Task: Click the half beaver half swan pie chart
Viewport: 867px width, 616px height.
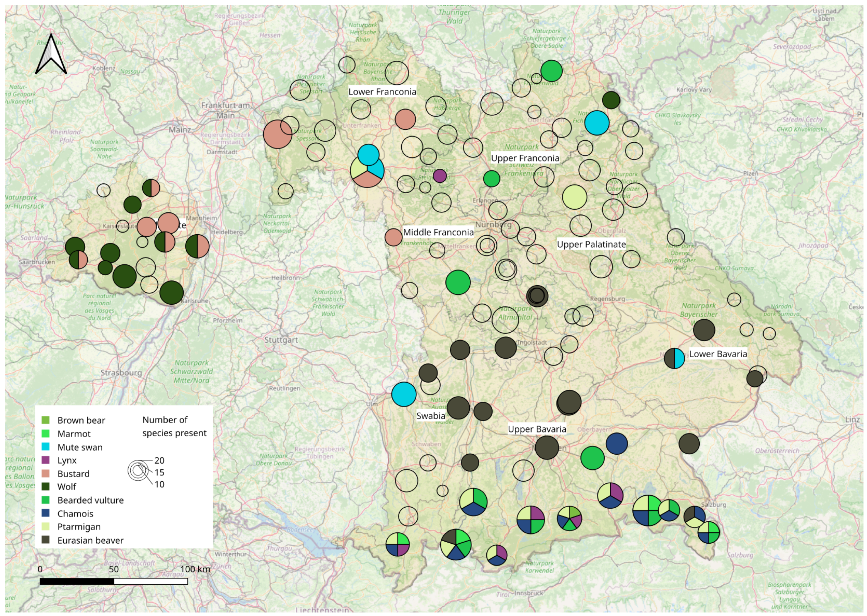Action: pyautogui.click(x=674, y=358)
